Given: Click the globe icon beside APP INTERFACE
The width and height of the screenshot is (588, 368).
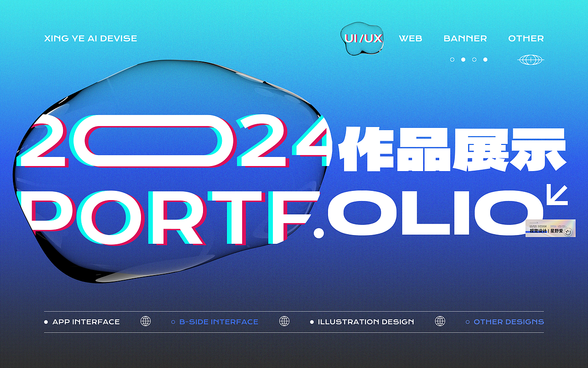Looking at the screenshot, I should coord(147,322).
